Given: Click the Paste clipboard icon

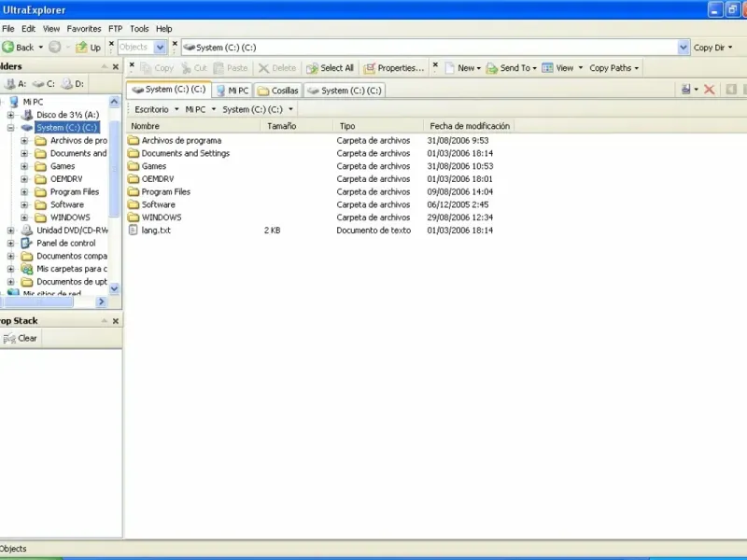Looking at the screenshot, I should (x=218, y=68).
